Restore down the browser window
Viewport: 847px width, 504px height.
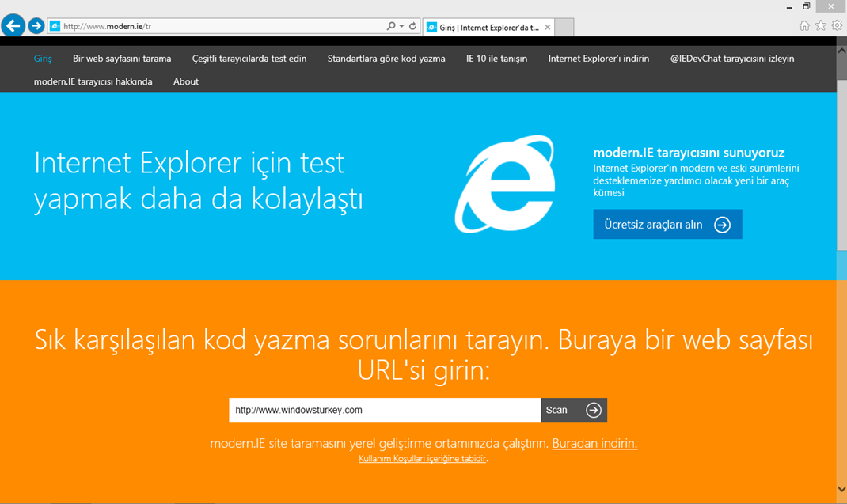[806, 6]
